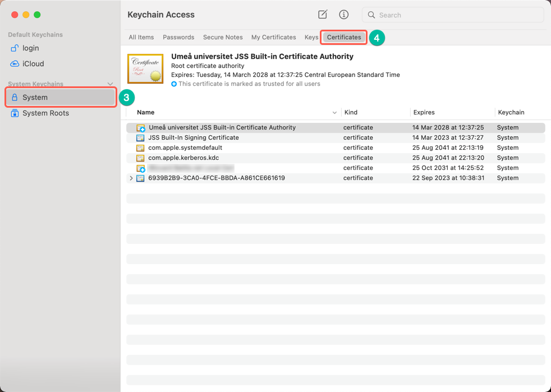Viewport: 551px width, 392px height.
Task: Click expiry date 25 Aug 2041 at 22:13:19
Action: click(x=448, y=148)
